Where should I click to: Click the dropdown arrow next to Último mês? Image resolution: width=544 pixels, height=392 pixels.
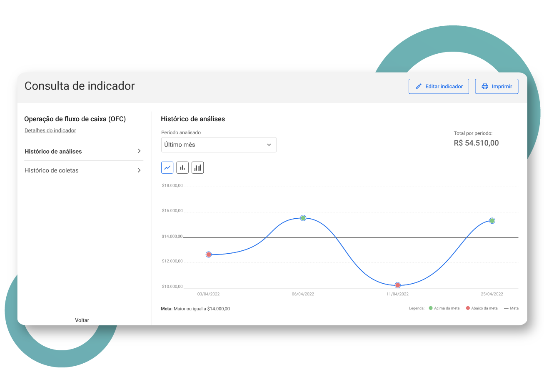(269, 145)
